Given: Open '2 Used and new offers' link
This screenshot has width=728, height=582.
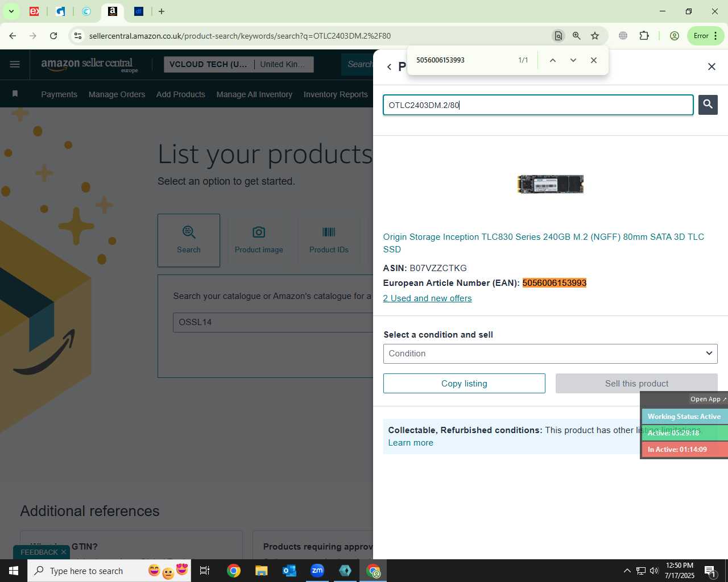Looking at the screenshot, I should click(427, 298).
